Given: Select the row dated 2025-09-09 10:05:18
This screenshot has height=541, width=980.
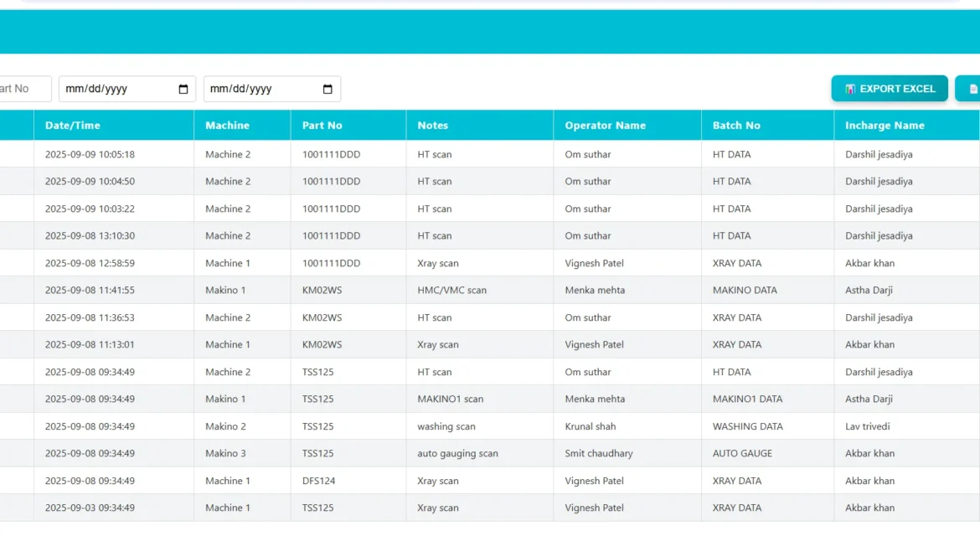Looking at the screenshot, I should coord(90,154).
